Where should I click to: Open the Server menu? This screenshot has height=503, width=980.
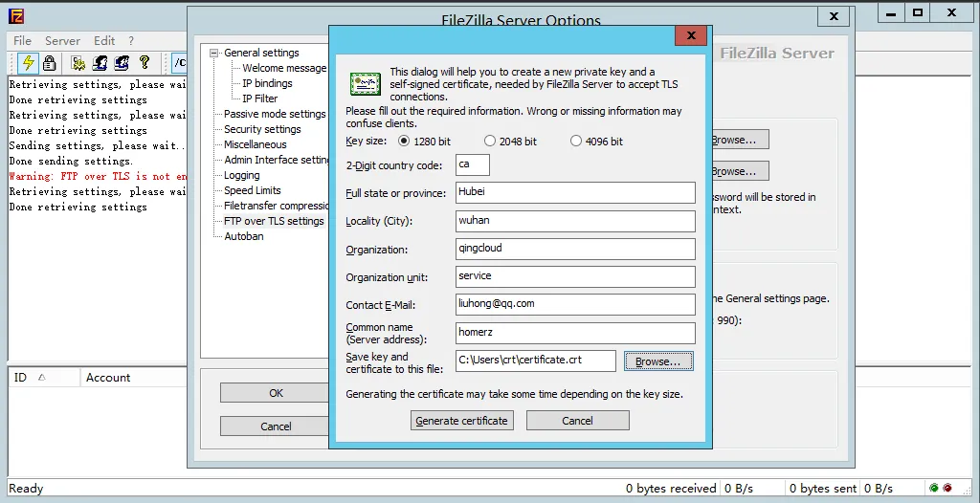62,40
